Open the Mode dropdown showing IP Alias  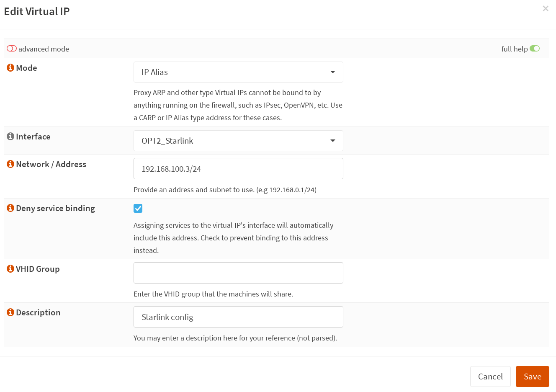[x=238, y=72]
